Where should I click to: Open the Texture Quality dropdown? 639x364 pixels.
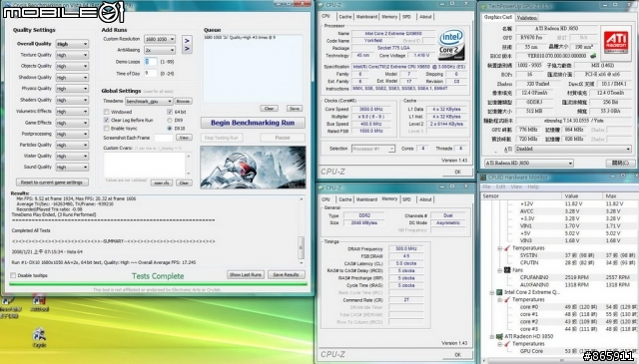[x=72, y=55]
